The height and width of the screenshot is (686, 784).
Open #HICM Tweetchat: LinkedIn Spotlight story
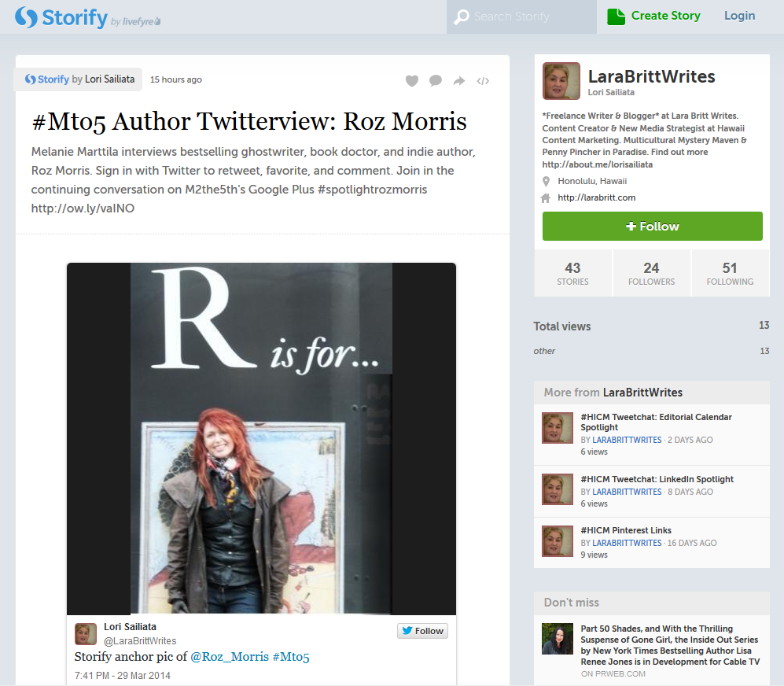tap(657, 479)
